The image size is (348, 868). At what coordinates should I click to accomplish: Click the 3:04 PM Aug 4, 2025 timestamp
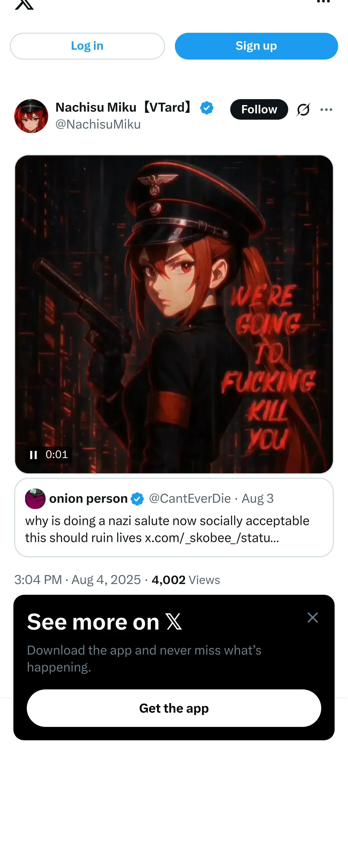click(x=77, y=580)
